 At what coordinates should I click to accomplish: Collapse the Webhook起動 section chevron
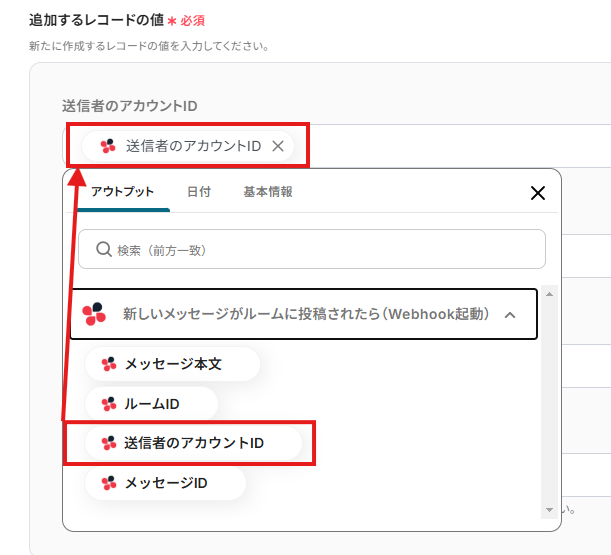click(x=510, y=315)
